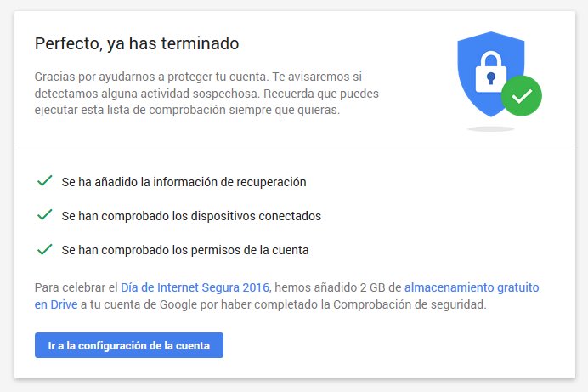The image size is (588, 392).
Task: Select 'Se han comprobado los permisos de la cuenta' item
Action: tap(185, 250)
